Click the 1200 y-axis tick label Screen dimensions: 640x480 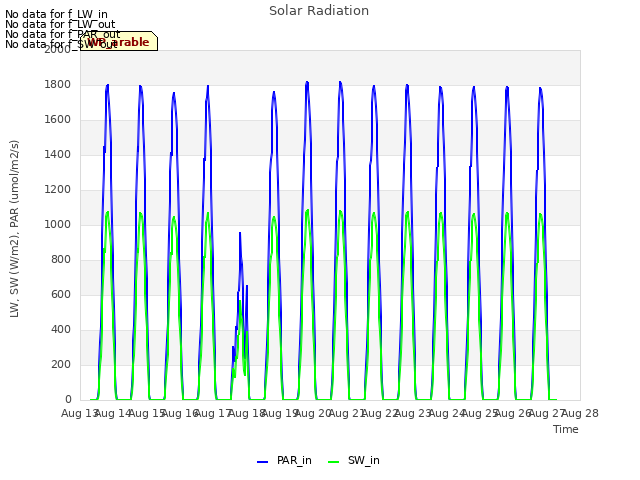point(58,190)
